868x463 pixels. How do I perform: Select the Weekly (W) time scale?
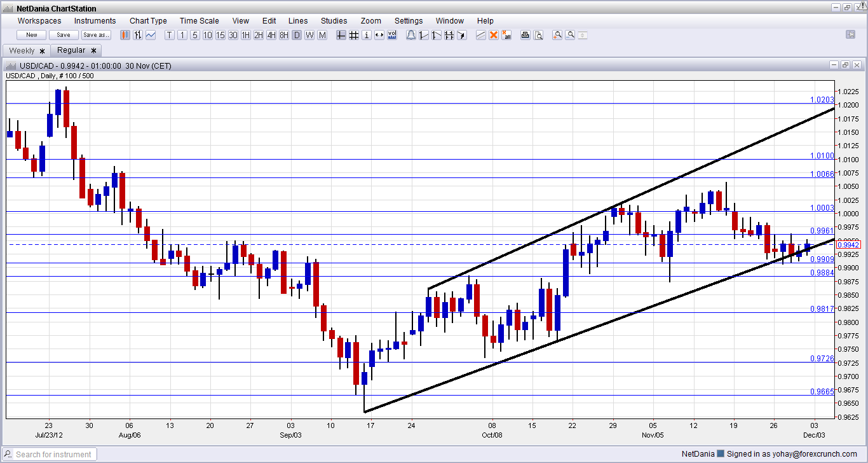coord(309,35)
